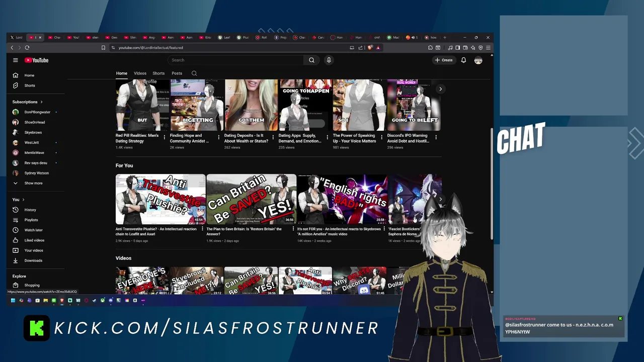
Task: Open the Windows Start menu
Action: point(13,301)
